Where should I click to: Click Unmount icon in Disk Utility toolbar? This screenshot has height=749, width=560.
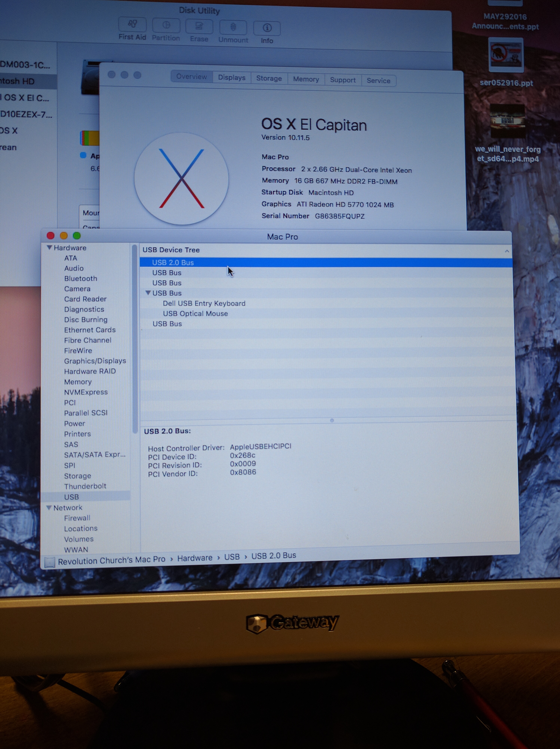(x=233, y=27)
